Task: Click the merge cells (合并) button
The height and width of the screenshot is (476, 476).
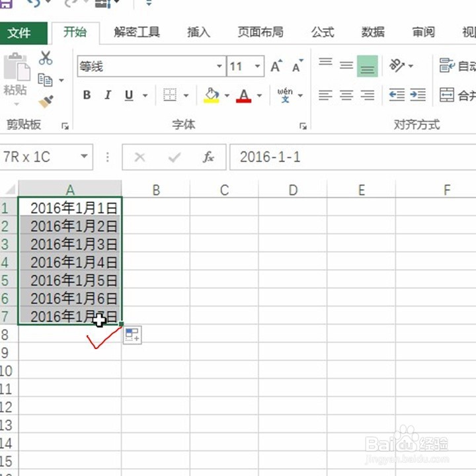Action: [457, 95]
